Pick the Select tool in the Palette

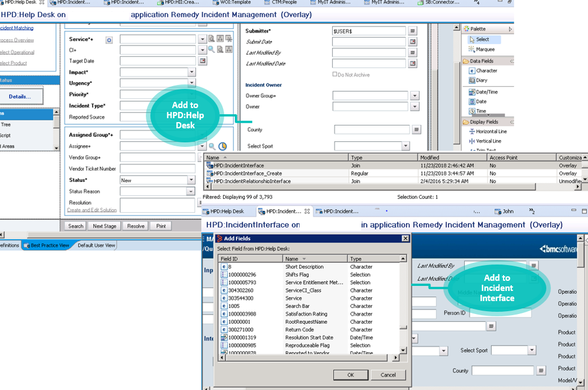484,39
